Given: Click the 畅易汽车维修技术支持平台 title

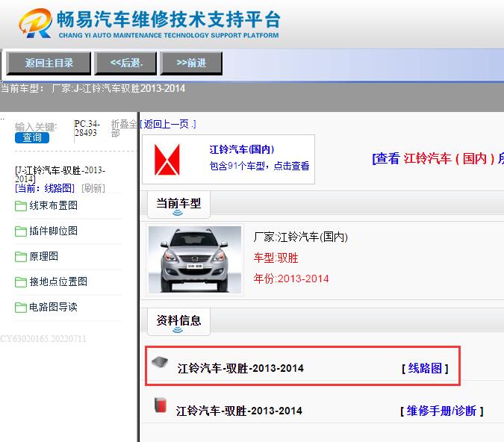Looking at the screenshot, I should tap(169, 19).
